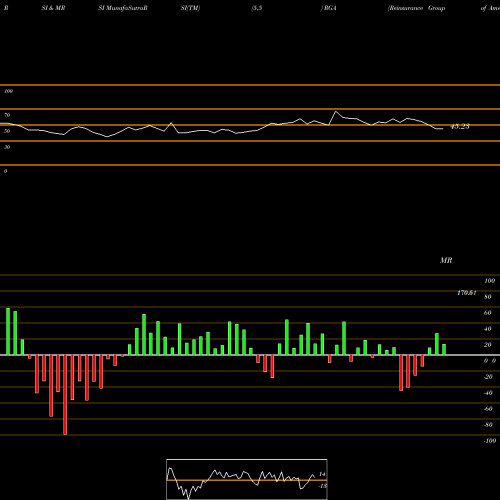Click the MR axis label 80
The image size is (500, 500).
click(x=488, y=297)
